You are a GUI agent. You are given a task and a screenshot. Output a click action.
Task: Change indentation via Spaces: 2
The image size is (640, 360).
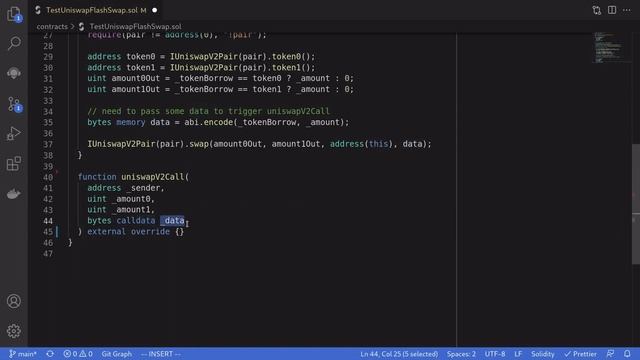tap(461, 354)
